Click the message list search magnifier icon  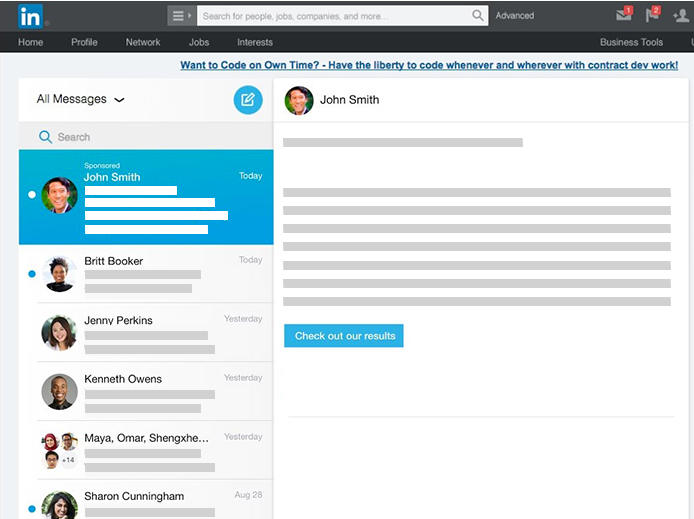point(45,137)
